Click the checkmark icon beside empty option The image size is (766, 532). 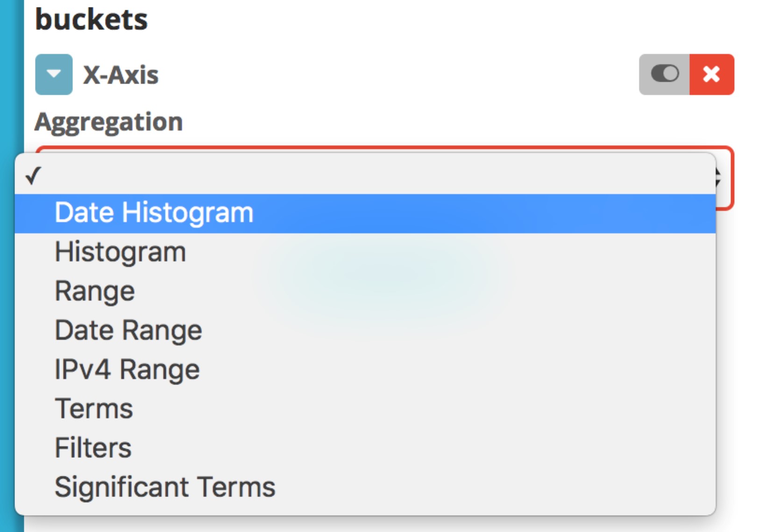tap(34, 176)
